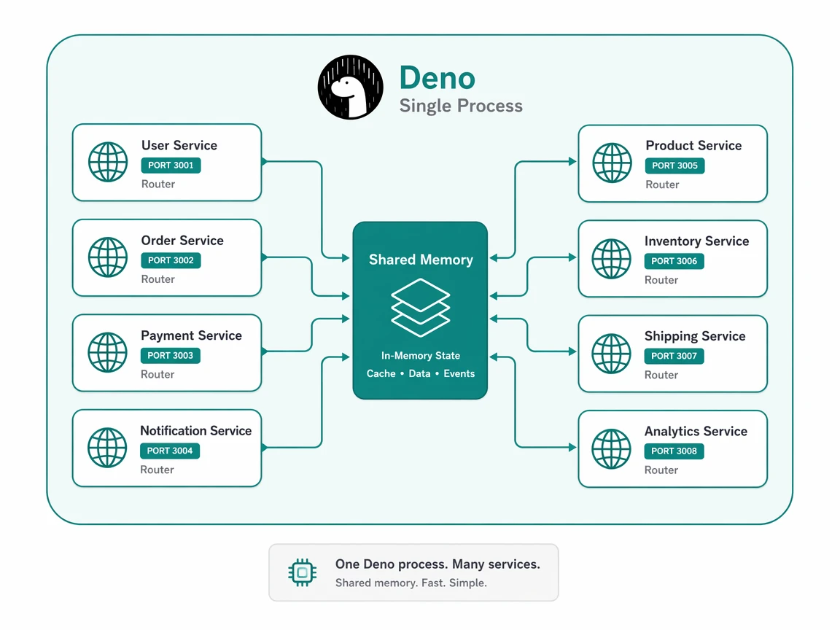Click the Shipping Service heading

click(x=696, y=336)
